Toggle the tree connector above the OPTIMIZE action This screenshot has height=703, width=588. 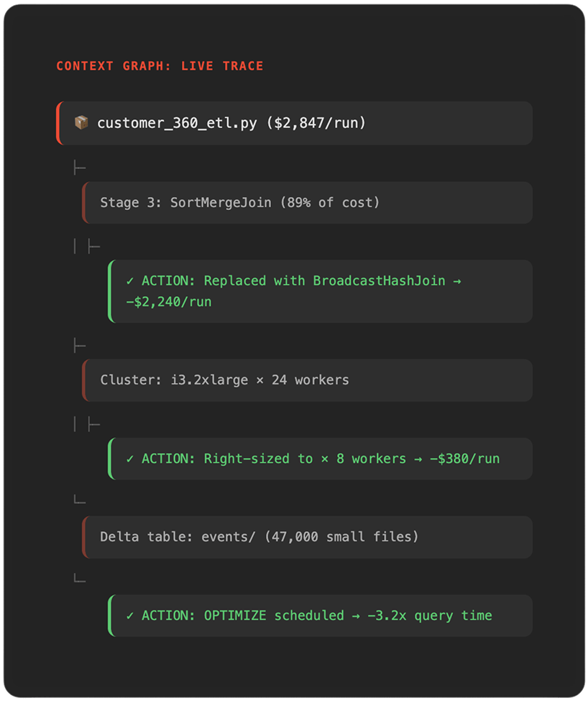click(x=79, y=579)
